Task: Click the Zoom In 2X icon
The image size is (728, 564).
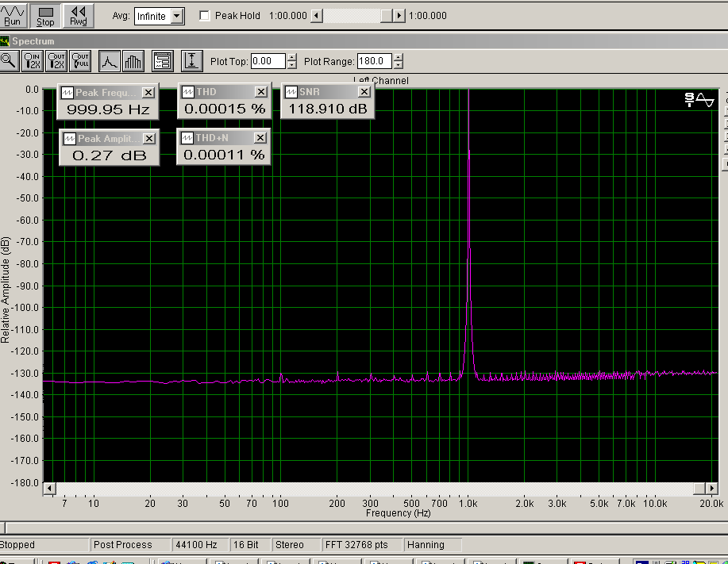Action: (33, 60)
